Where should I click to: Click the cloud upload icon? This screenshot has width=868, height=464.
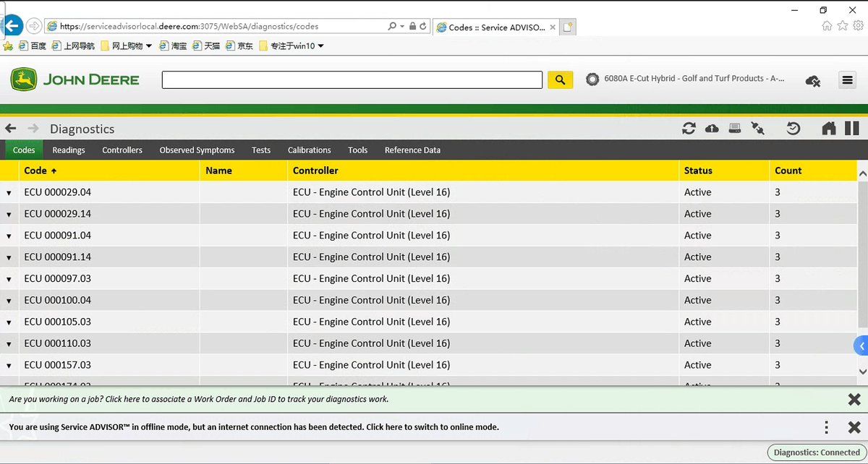coord(712,129)
